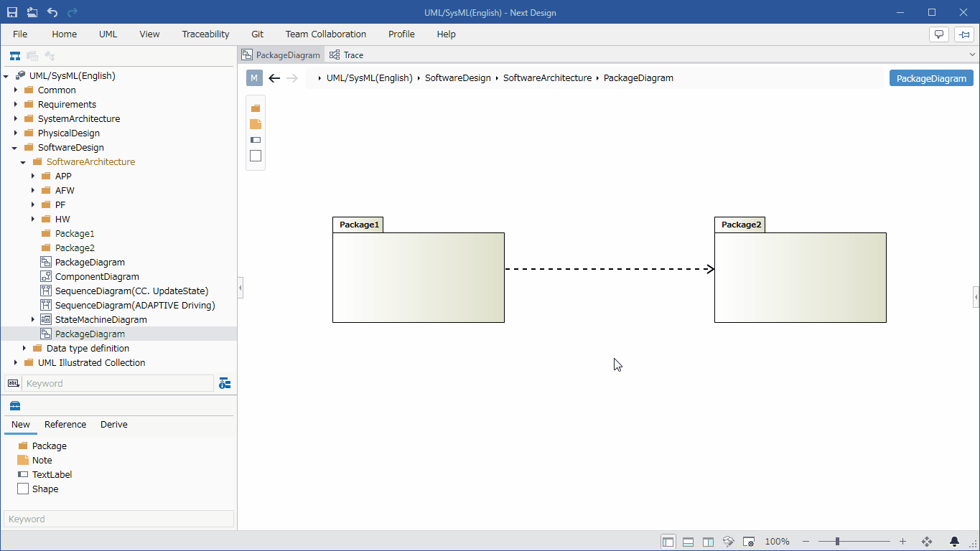Click the redo arrow in the title bar
The width and height of the screenshot is (980, 551).
coord(73,12)
